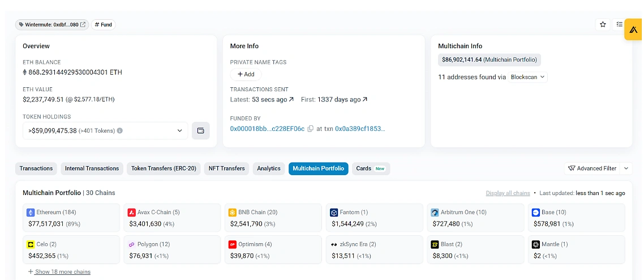Open the wallet token holdings icon
The image size is (644, 280).
tap(201, 131)
